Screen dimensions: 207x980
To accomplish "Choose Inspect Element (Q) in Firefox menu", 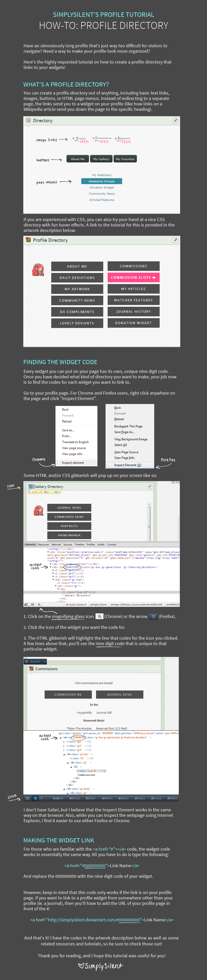I will 130,465.
